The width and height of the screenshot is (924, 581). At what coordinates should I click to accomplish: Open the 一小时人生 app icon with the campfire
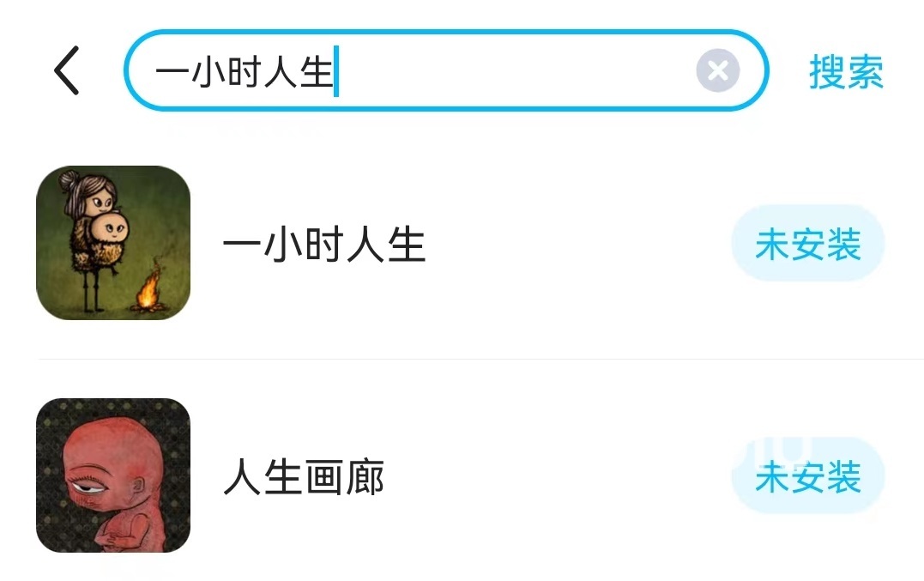[x=113, y=243]
